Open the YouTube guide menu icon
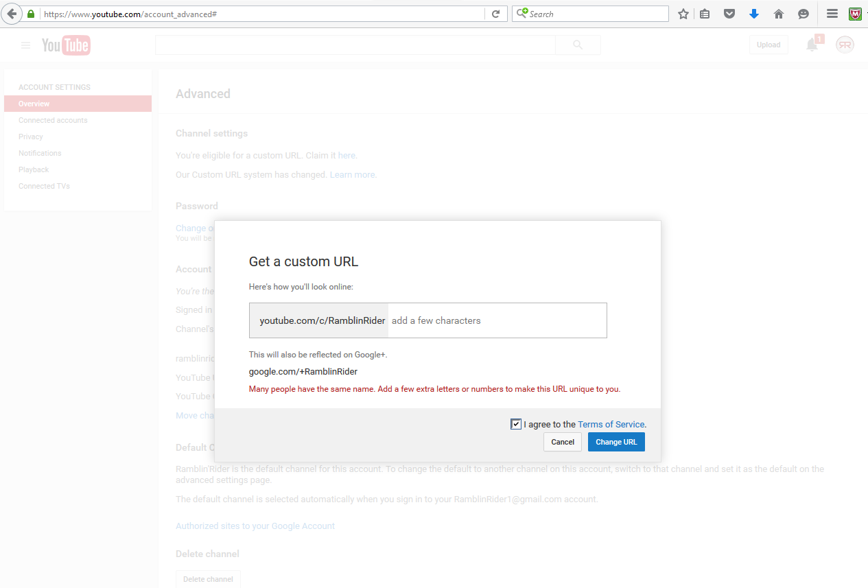 (25, 45)
